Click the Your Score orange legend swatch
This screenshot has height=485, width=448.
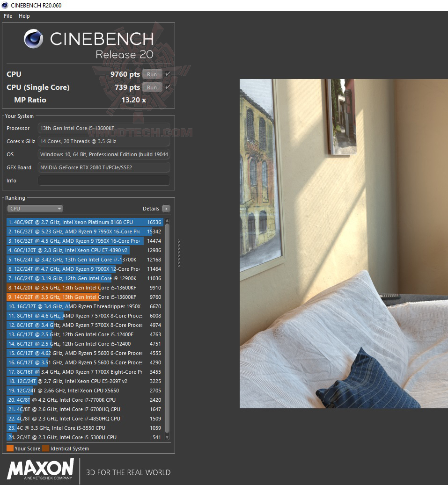point(10,449)
